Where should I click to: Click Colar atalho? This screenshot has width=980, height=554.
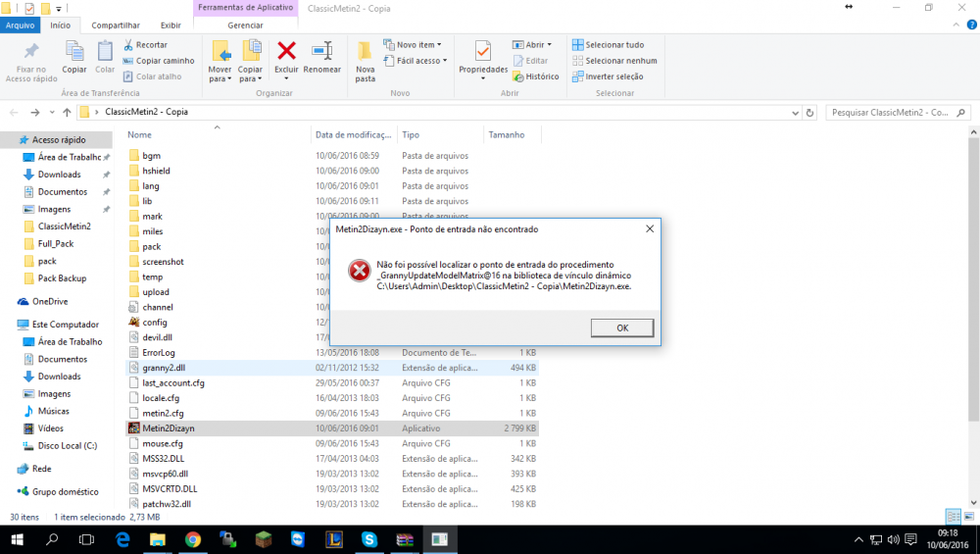[153, 76]
